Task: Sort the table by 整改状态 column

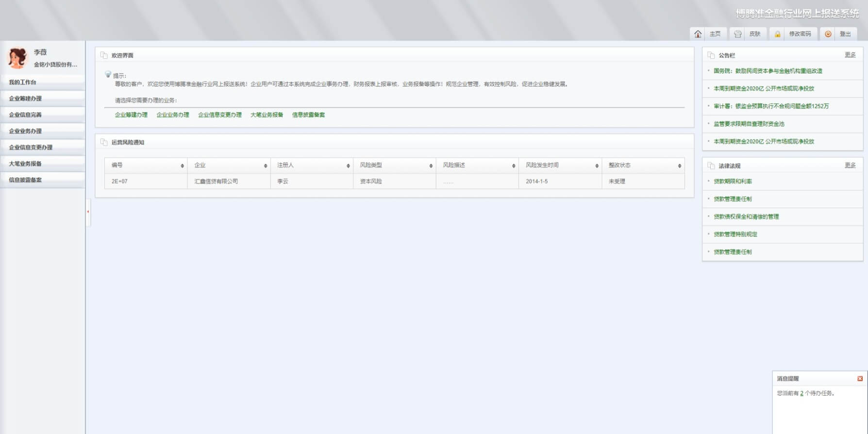Action: pos(679,166)
